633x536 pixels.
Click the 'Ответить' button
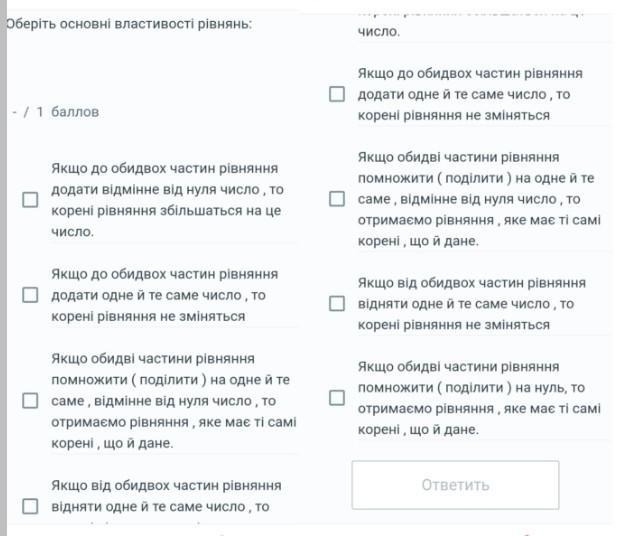pyautogui.click(x=455, y=485)
